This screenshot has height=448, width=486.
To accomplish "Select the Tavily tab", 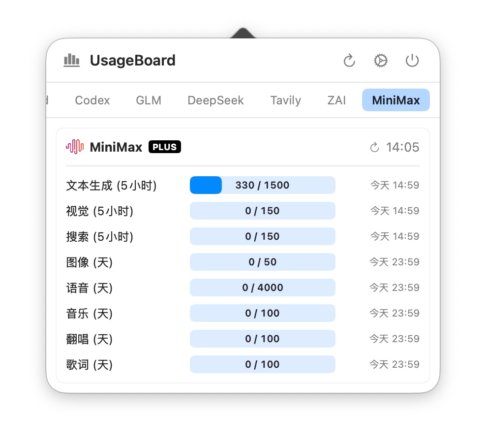I will [285, 100].
